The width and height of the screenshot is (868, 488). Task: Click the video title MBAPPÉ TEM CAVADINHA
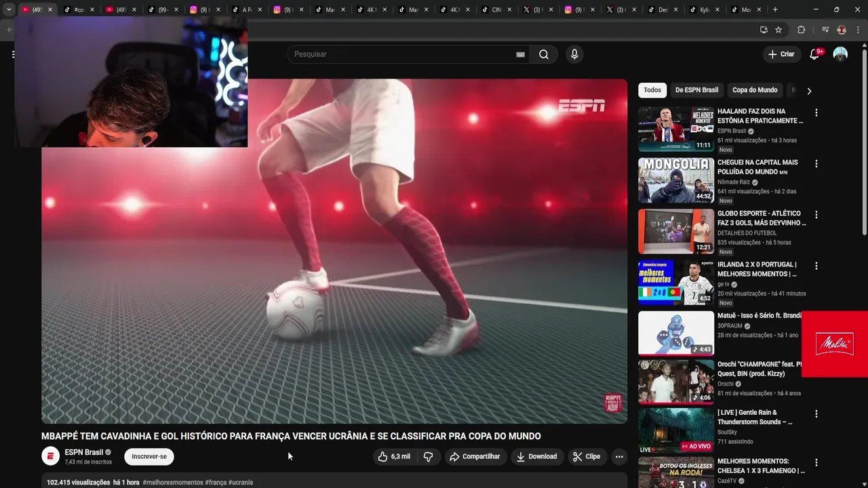point(291,436)
